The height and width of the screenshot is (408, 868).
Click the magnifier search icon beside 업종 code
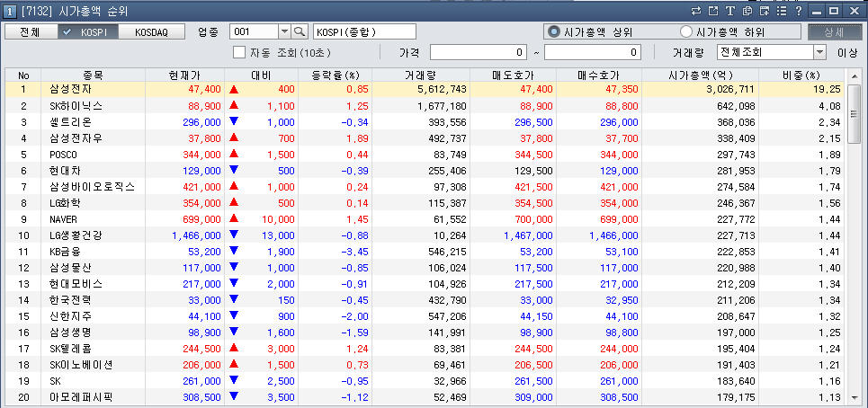coord(300,31)
